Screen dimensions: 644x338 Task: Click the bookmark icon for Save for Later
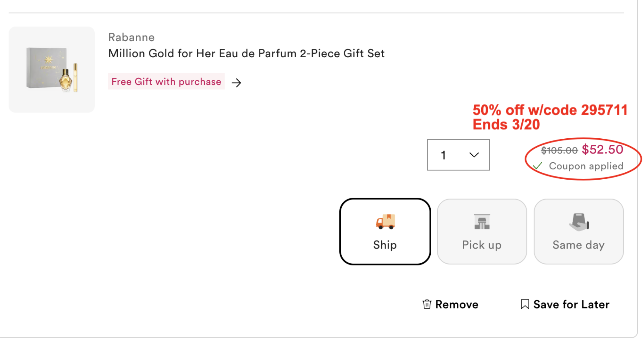point(525,304)
